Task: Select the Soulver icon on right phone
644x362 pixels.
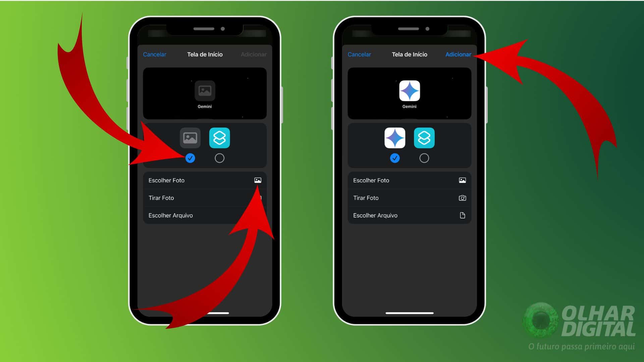Action: [423, 137]
